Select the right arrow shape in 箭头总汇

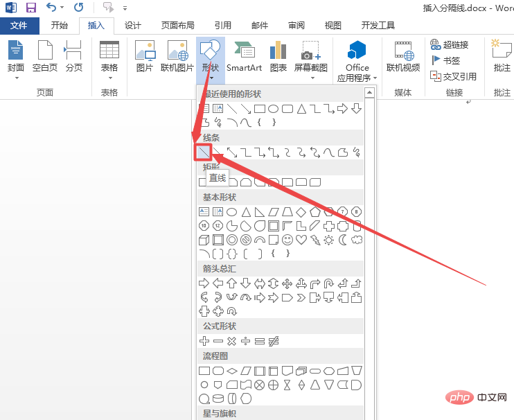[204, 283]
